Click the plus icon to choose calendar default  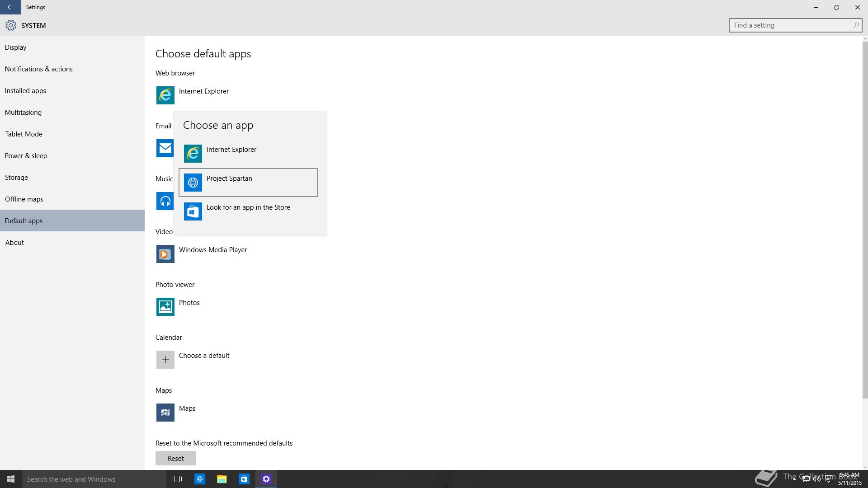point(165,360)
